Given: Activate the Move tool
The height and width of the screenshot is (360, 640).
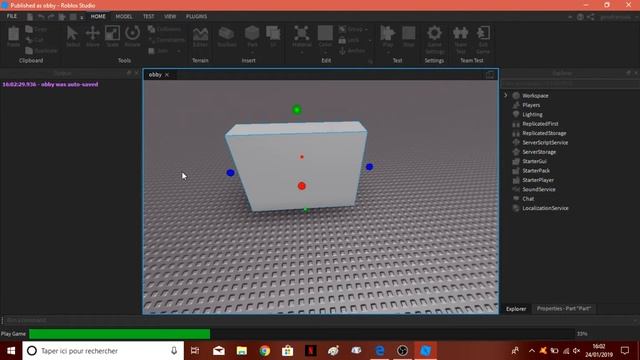Looking at the screenshot, I should 93,37.
